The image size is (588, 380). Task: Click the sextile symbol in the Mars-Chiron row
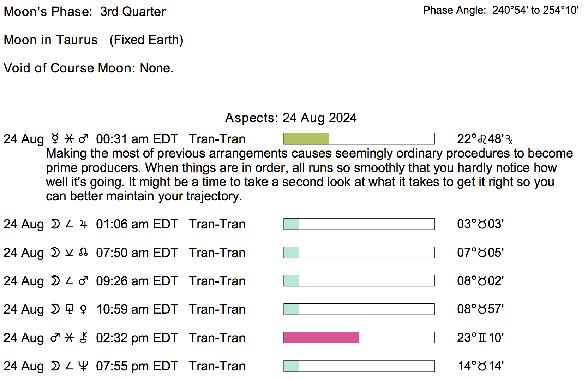click(x=69, y=338)
